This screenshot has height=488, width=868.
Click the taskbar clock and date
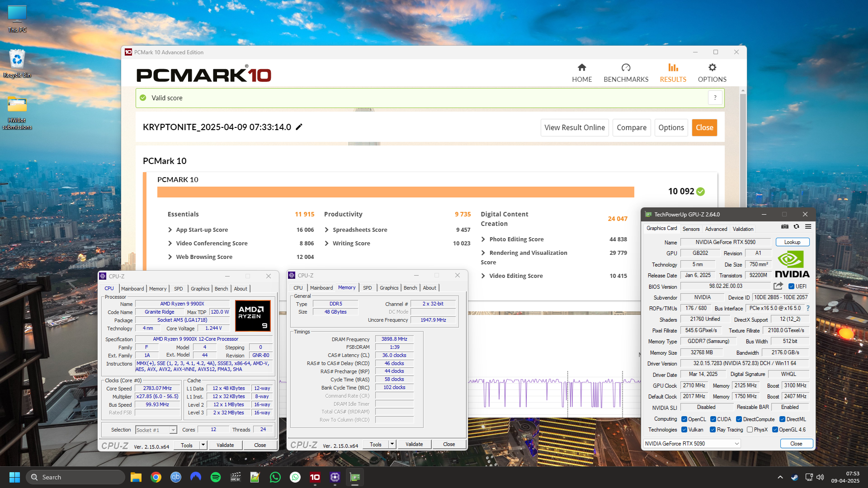[845, 477]
